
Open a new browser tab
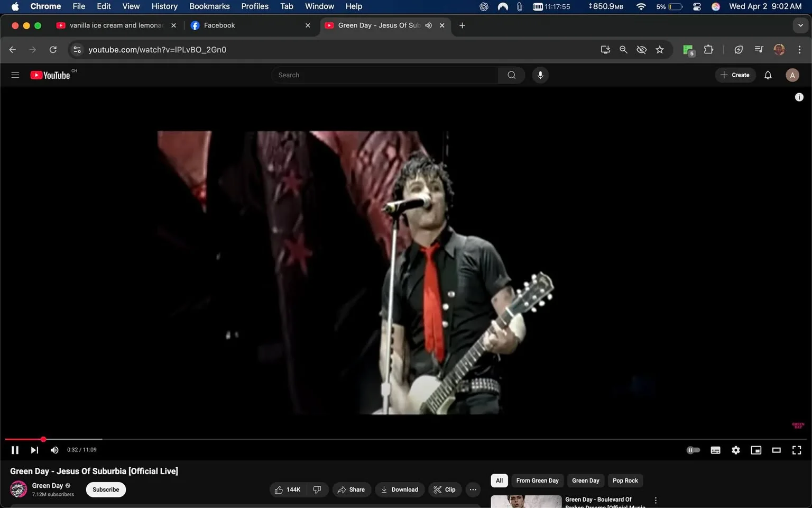[x=463, y=25]
